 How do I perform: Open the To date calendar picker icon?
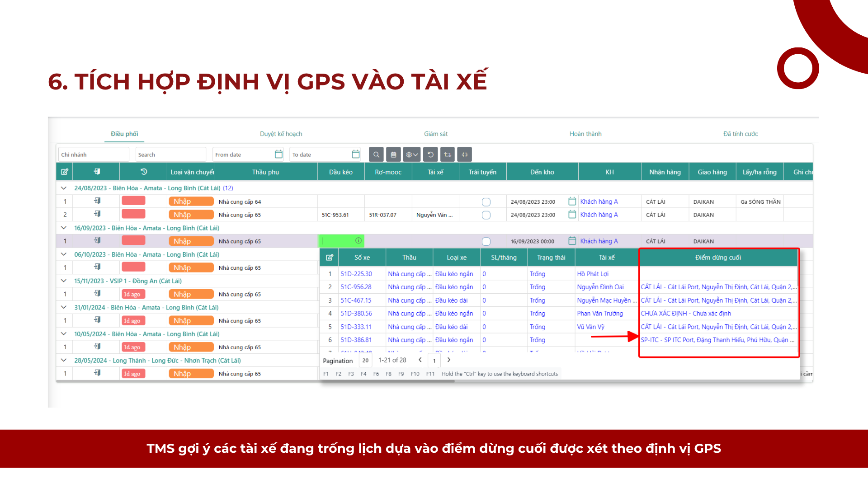pyautogui.click(x=356, y=154)
